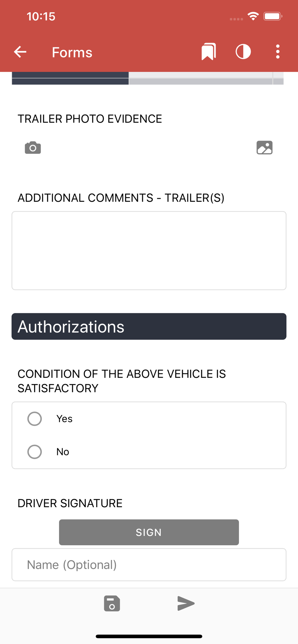Tap the gray table row at top right
298x644 pixels.
(206, 78)
